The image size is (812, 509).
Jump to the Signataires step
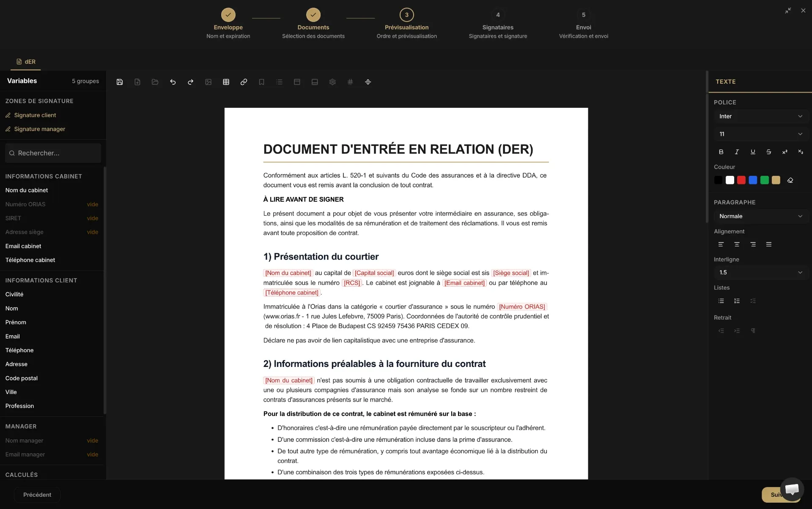point(498,24)
